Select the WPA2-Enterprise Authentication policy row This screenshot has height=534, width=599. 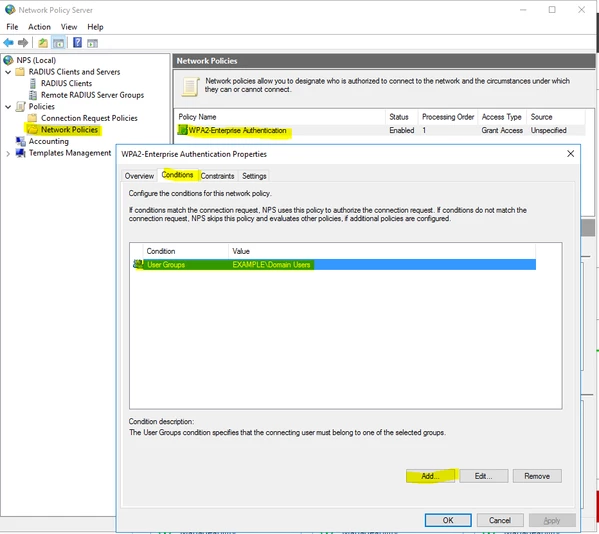point(381,130)
